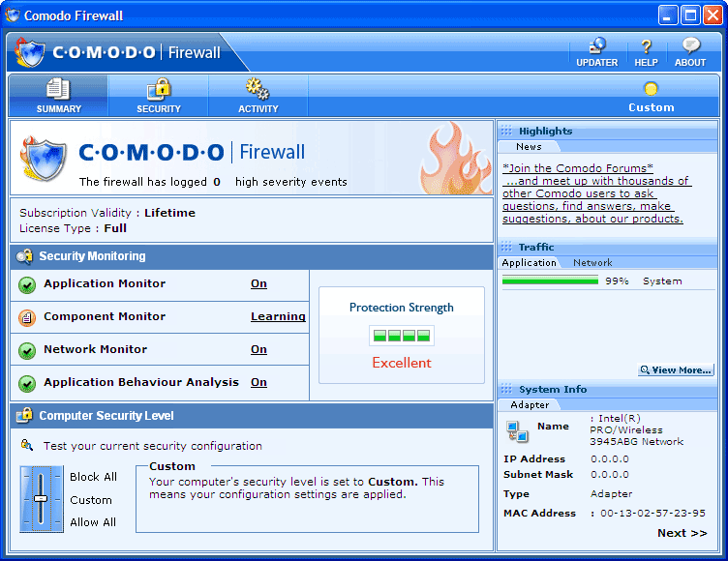Image resolution: width=728 pixels, height=561 pixels.
Task: Toggle Application Behaviour Analysis On link
Action: 258,382
